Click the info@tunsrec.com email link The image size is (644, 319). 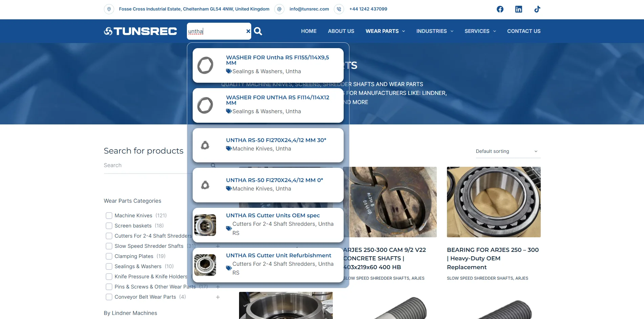coord(309,9)
